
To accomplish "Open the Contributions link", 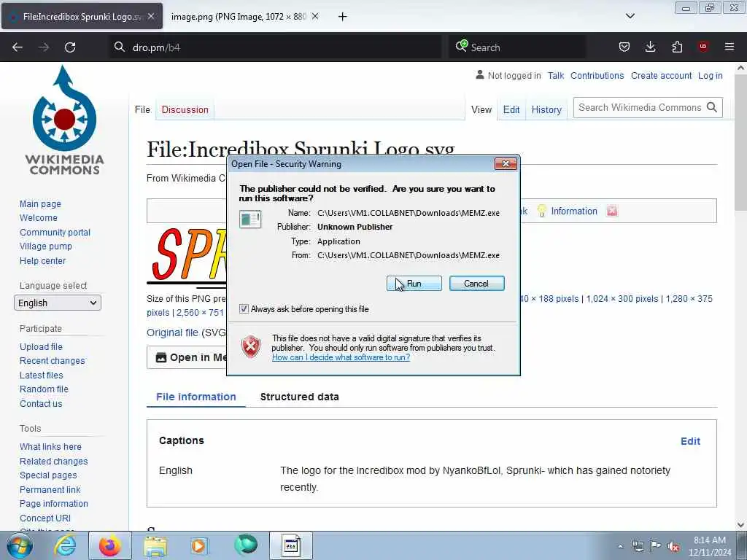I will tap(597, 76).
